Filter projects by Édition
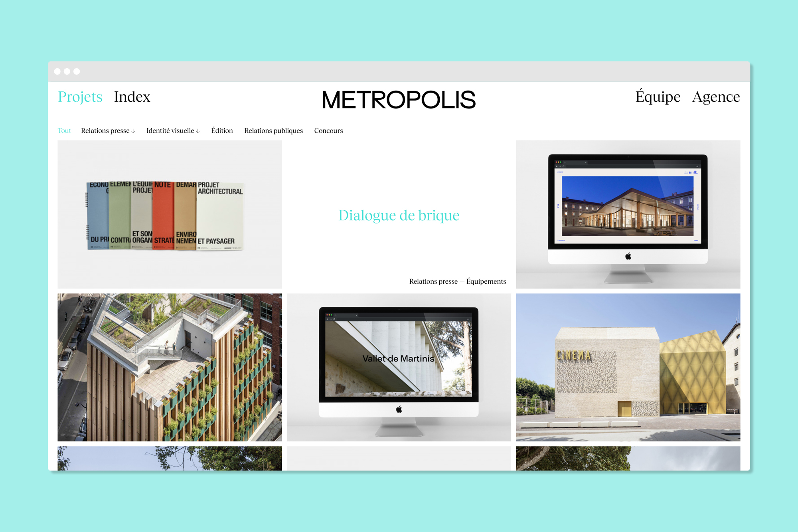798x532 pixels. pos(222,131)
